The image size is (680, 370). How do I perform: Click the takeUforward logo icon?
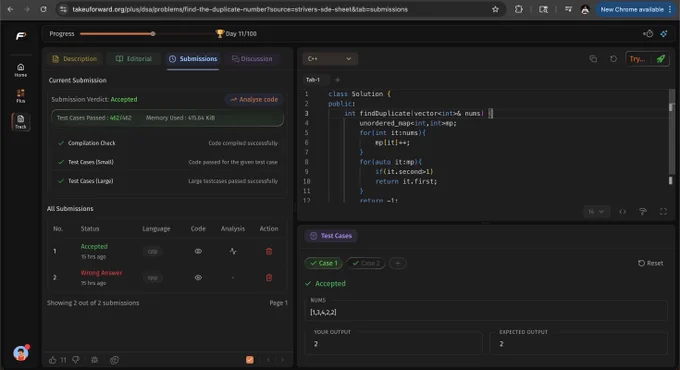(x=20, y=36)
